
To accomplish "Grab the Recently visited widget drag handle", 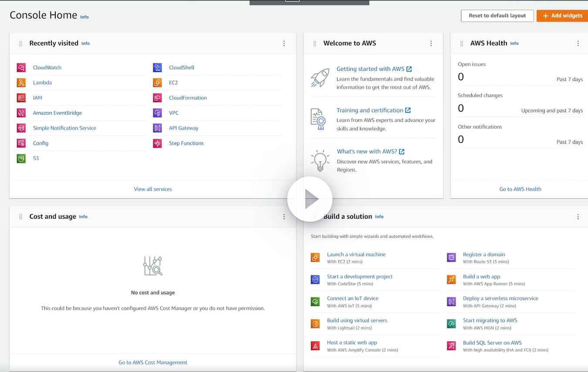I will coord(20,44).
